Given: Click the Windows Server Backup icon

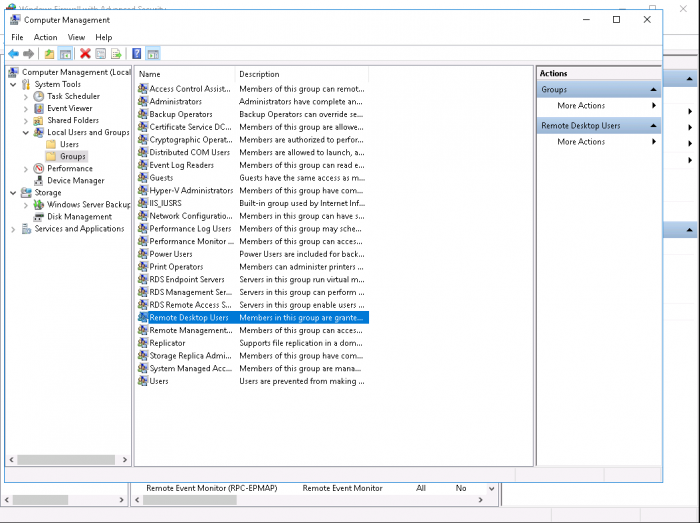Looking at the screenshot, I should [x=39, y=204].
